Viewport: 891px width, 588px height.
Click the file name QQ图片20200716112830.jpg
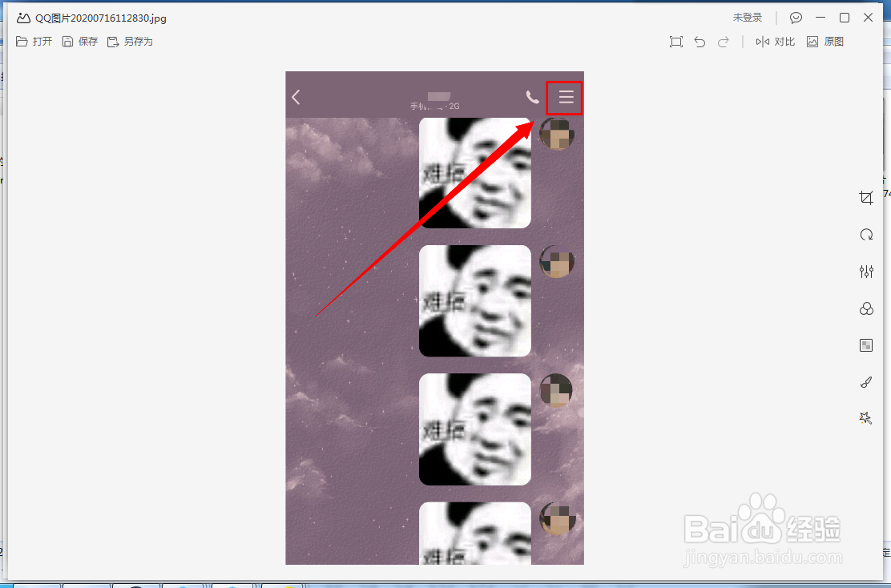tap(101, 18)
